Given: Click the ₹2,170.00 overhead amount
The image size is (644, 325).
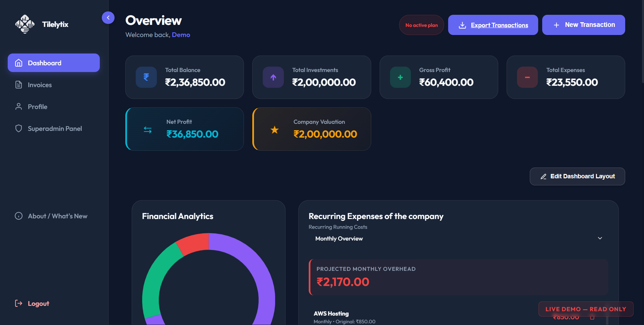Looking at the screenshot, I should 343,282.
